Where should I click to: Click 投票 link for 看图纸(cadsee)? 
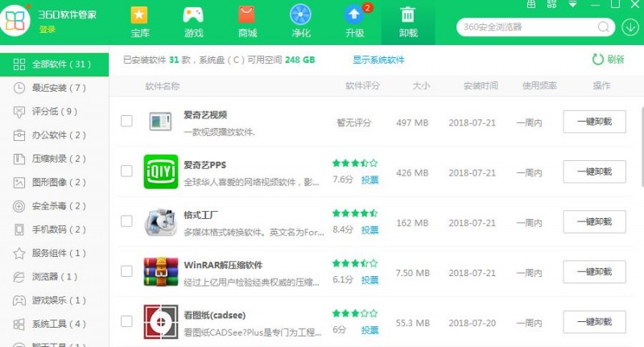[369, 330]
